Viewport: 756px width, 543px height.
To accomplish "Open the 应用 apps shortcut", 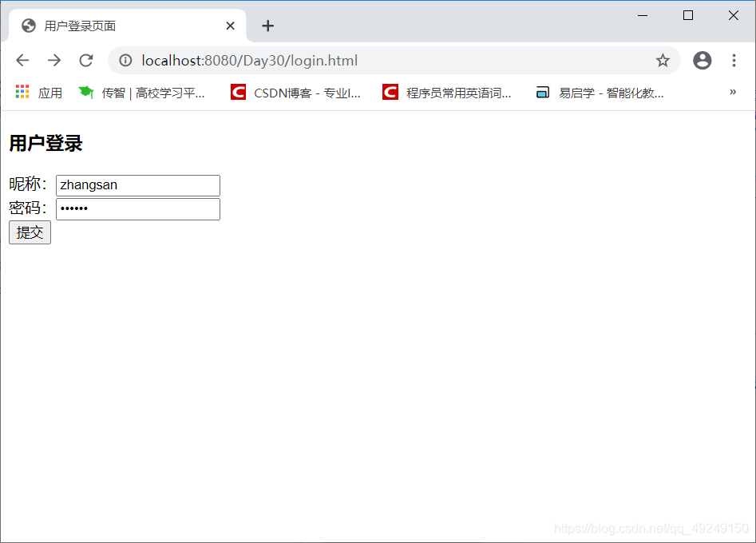I will [x=38, y=93].
